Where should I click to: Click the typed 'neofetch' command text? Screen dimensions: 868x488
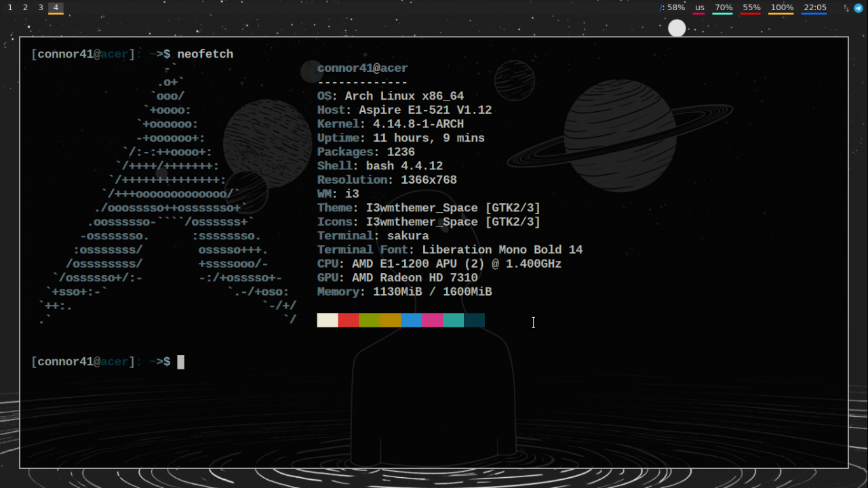coord(205,54)
